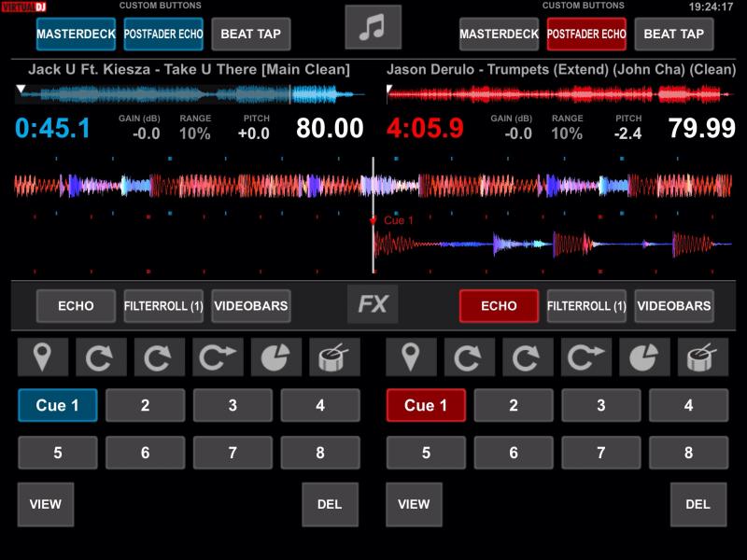Set right deck hot cue pad 4
The image size is (747, 560).
689,405
